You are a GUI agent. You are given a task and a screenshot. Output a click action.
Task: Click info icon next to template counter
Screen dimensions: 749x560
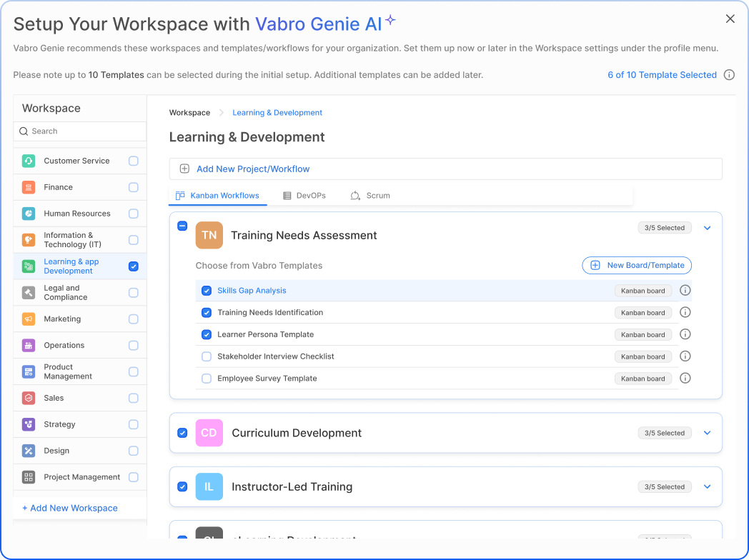point(729,75)
